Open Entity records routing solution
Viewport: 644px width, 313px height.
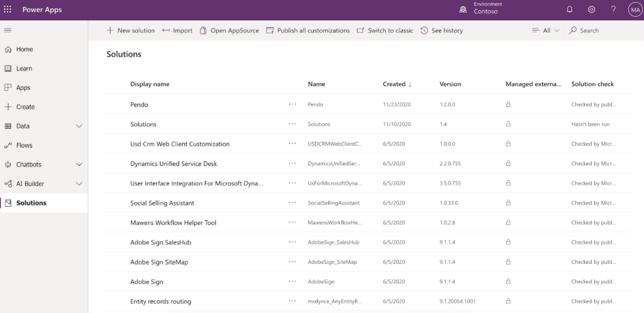[160, 302]
